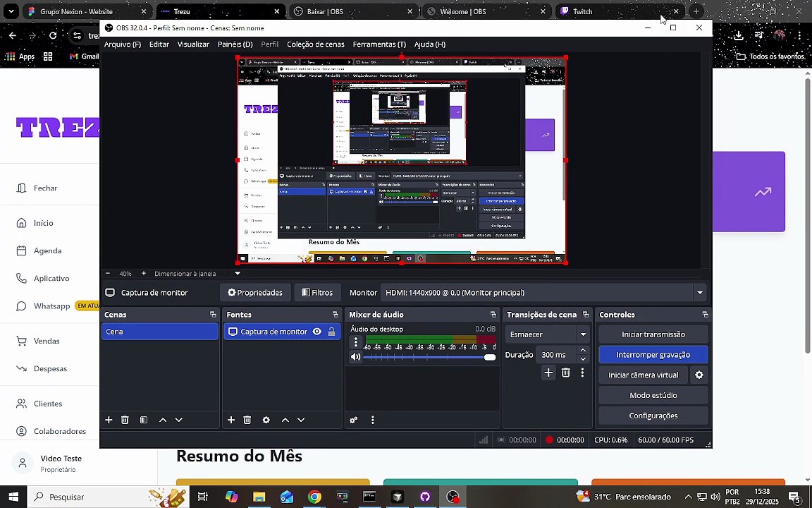The height and width of the screenshot is (508, 812).
Task: Open scene filters icon in Cenas panel
Action: point(144,420)
